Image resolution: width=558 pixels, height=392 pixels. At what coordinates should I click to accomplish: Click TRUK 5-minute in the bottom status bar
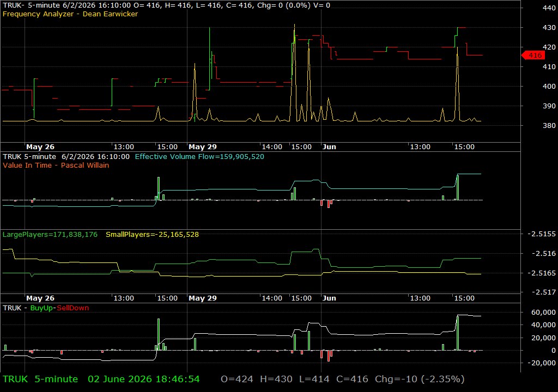click(x=40, y=379)
